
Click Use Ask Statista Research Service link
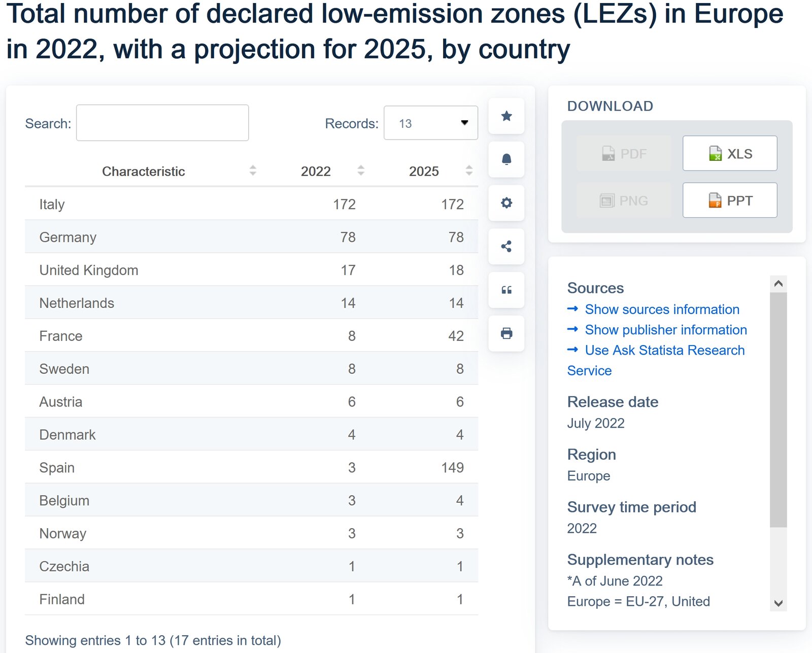tap(664, 350)
